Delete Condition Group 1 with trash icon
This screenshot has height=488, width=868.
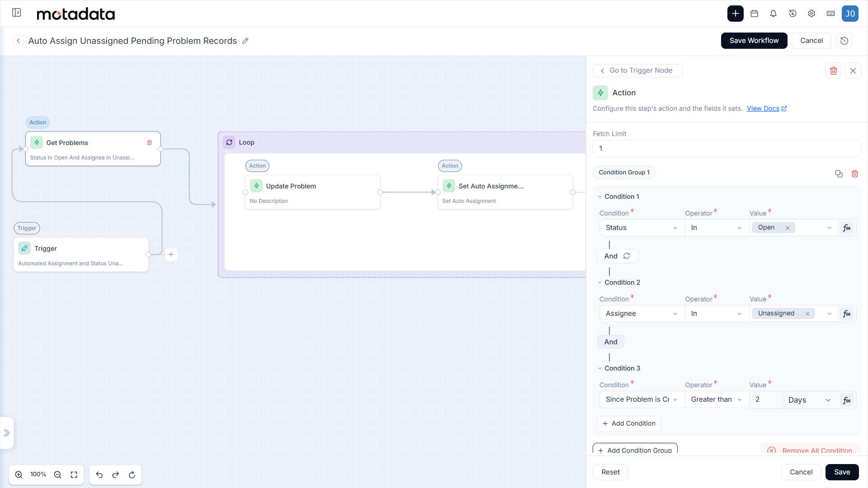coord(854,174)
